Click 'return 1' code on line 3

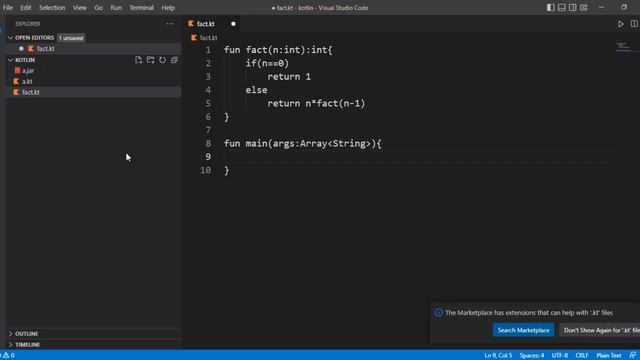[289, 77]
